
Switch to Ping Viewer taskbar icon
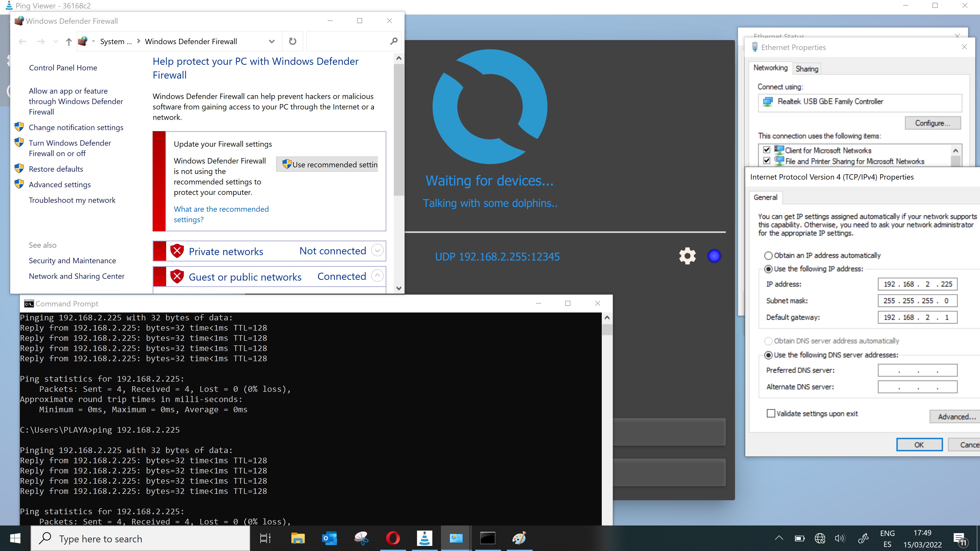click(424, 539)
